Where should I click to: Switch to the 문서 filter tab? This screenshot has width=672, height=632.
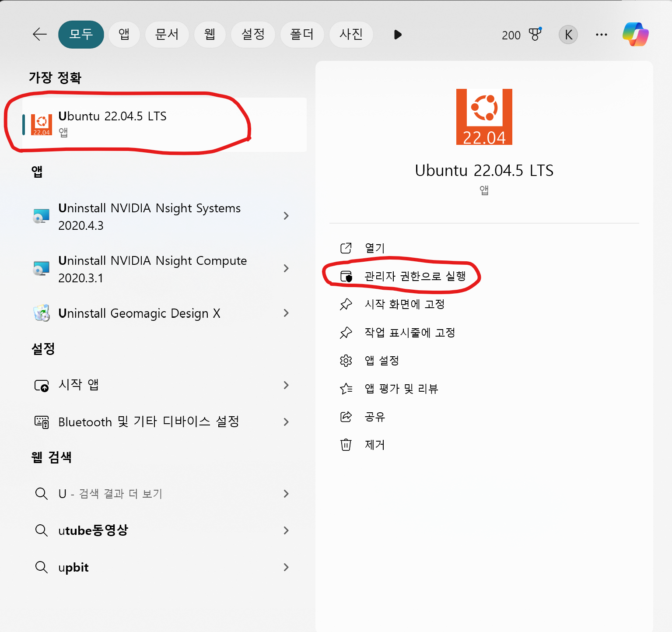tap(167, 34)
